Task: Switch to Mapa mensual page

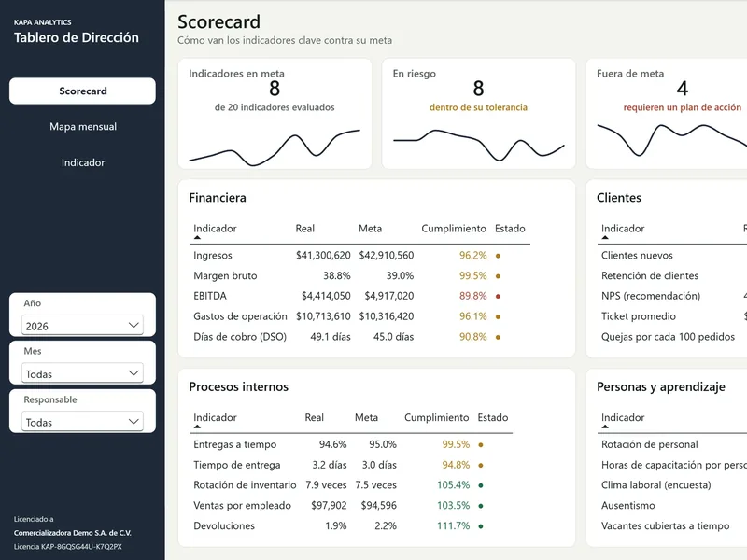Action: [82, 127]
